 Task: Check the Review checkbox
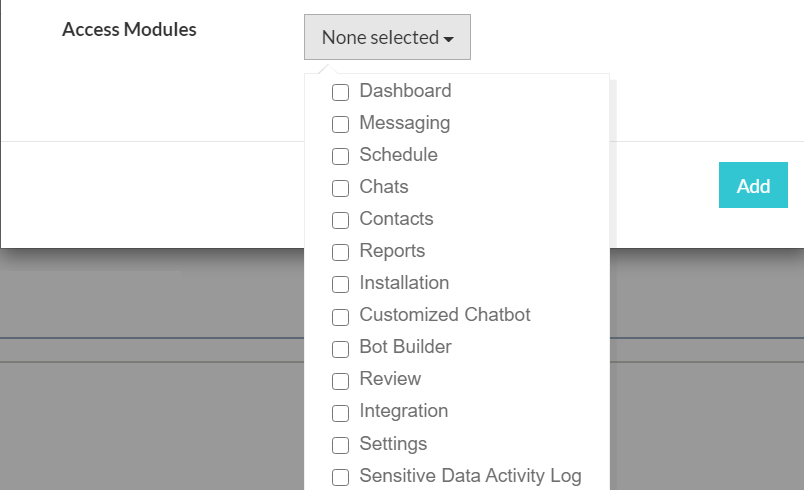click(x=341, y=380)
